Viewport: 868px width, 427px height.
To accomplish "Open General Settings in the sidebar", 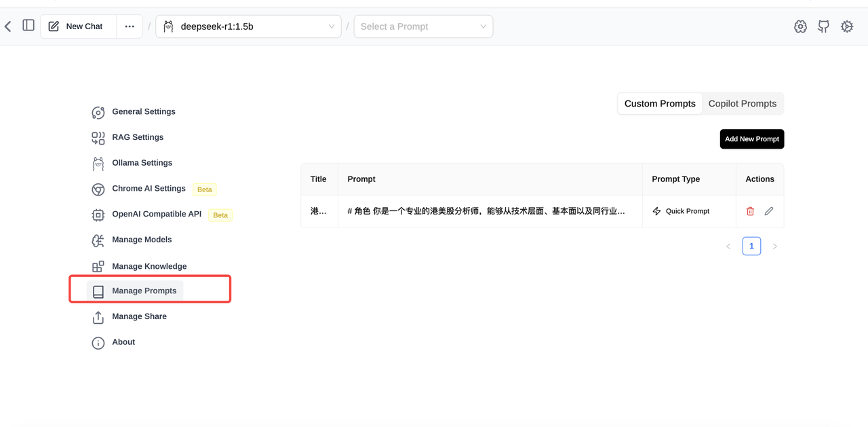I will [143, 112].
